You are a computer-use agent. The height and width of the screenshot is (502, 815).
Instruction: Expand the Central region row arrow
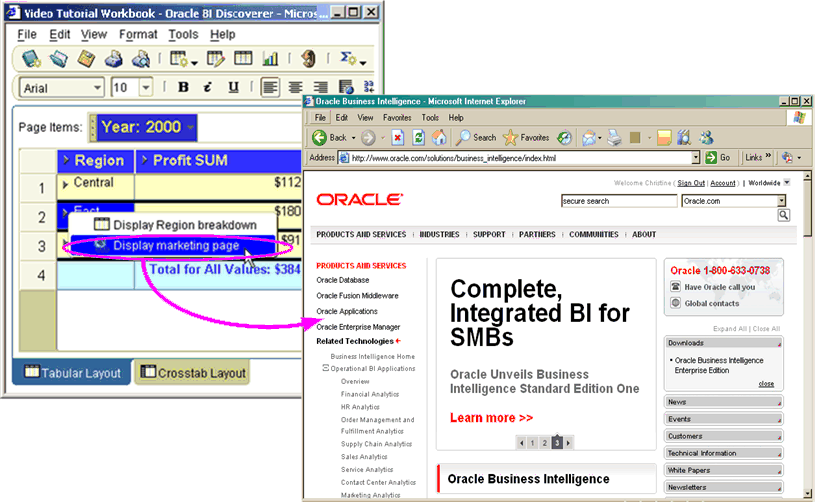65,184
